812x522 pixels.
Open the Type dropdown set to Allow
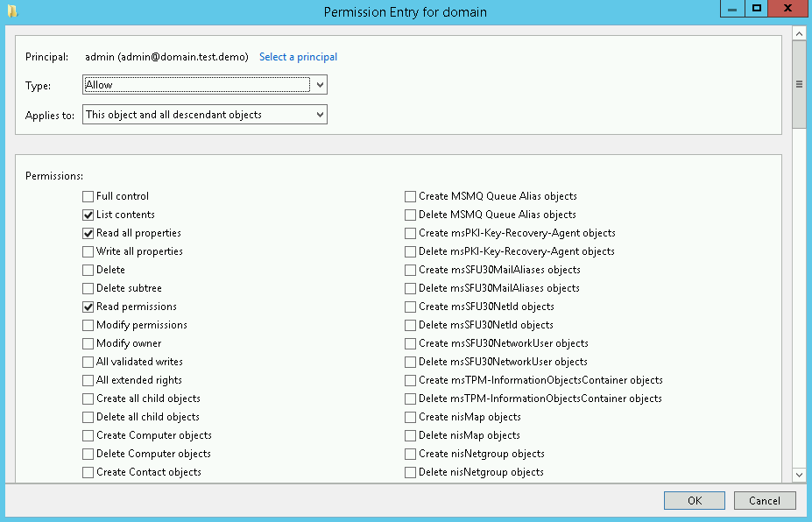(205, 84)
